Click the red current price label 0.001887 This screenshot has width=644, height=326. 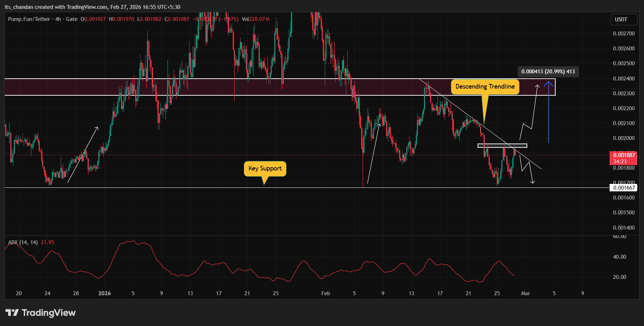point(623,155)
